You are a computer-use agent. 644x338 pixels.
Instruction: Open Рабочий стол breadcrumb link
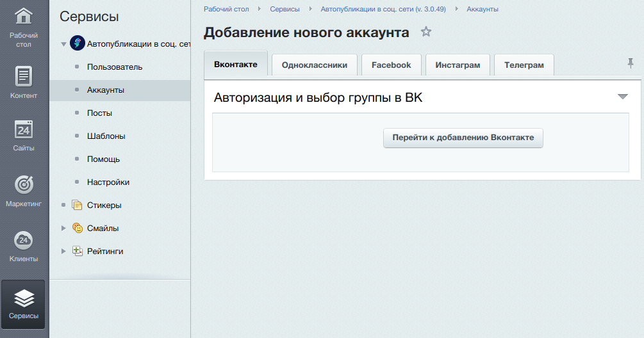tap(226, 9)
